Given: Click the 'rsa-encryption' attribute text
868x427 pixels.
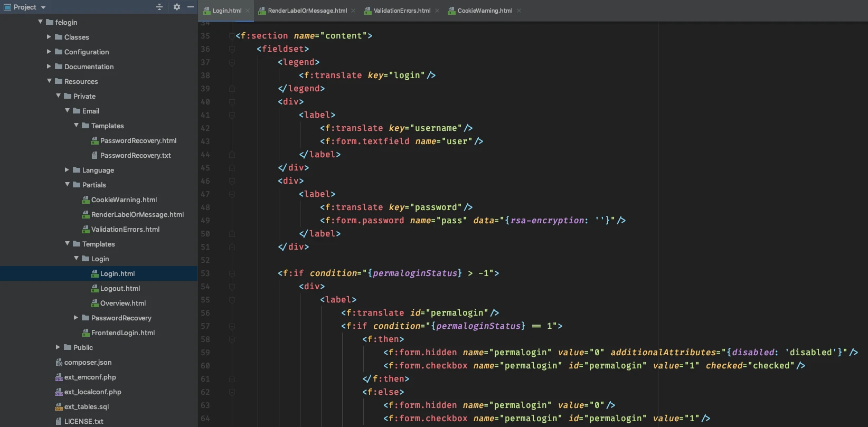Looking at the screenshot, I should coord(547,221).
